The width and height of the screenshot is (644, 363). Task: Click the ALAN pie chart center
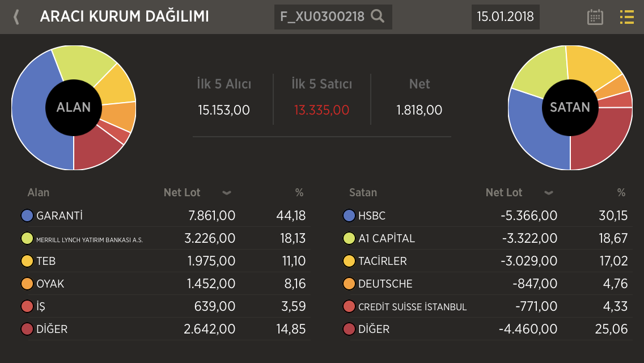click(74, 108)
